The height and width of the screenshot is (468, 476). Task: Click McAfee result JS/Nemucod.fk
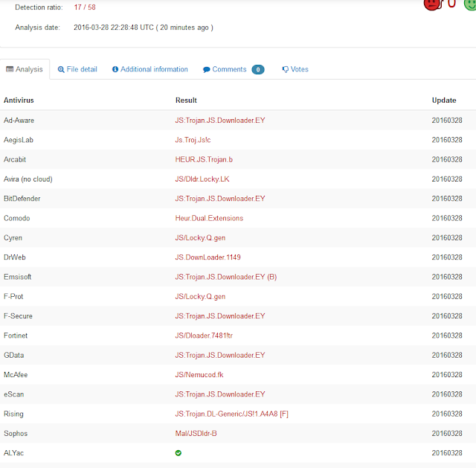pos(199,375)
